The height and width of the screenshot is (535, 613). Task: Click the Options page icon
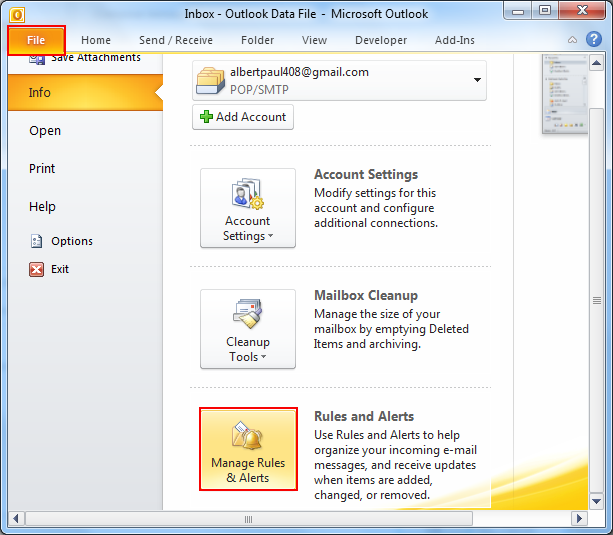coord(36,241)
